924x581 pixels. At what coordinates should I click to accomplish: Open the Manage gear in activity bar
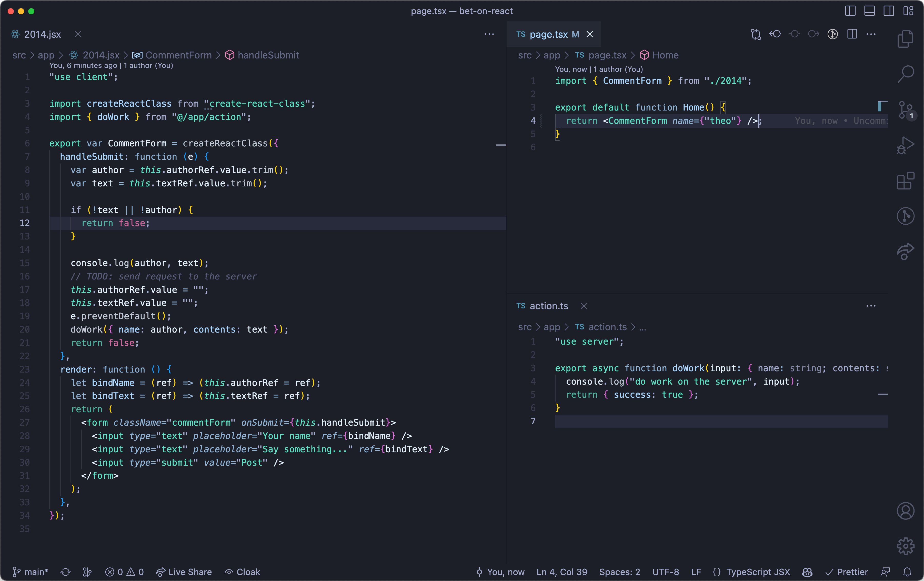[x=905, y=546]
